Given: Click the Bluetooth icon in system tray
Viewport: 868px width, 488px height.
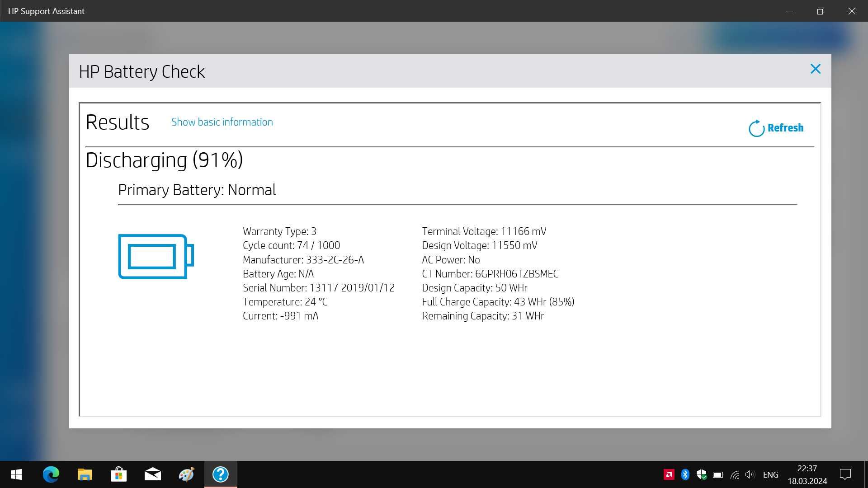Looking at the screenshot, I should (684, 474).
